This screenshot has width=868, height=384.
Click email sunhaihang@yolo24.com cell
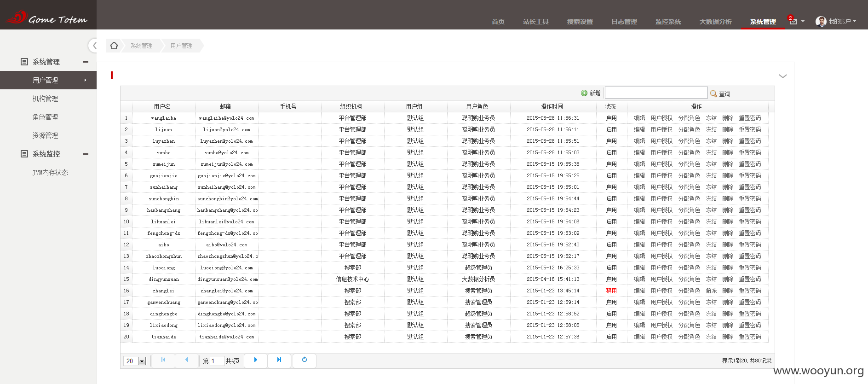[227, 187]
